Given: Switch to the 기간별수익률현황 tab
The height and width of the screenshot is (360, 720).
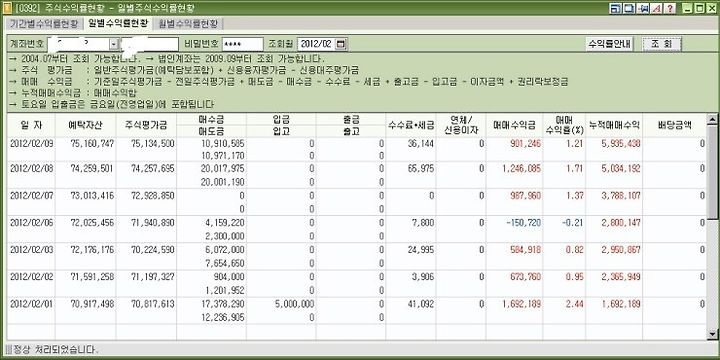Looking at the screenshot, I should click(x=45, y=24).
